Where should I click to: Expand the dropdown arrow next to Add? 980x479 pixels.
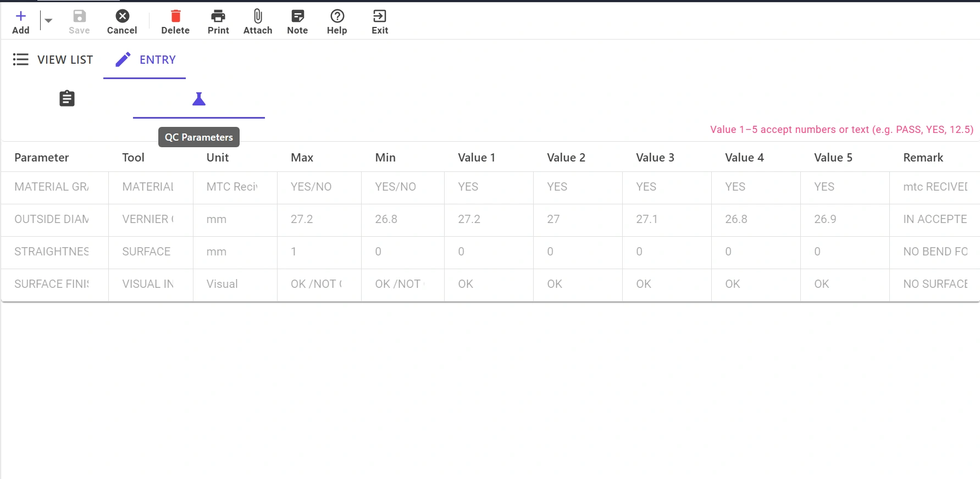point(48,21)
